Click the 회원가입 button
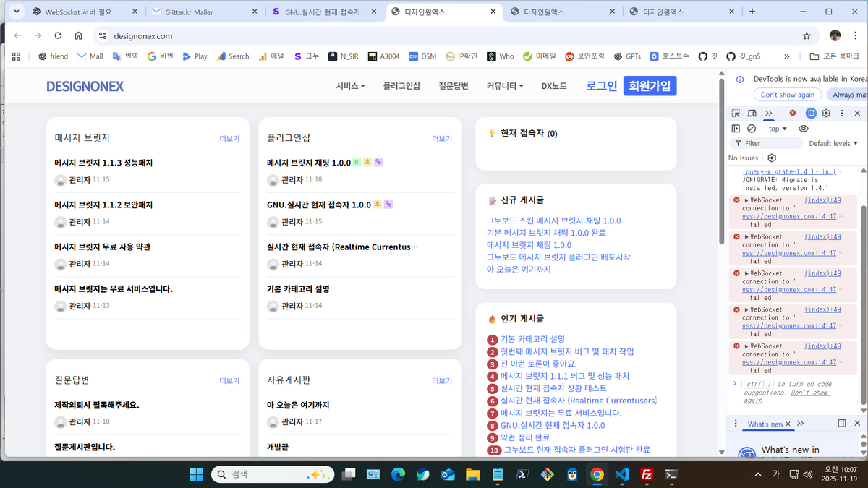 [650, 86]
